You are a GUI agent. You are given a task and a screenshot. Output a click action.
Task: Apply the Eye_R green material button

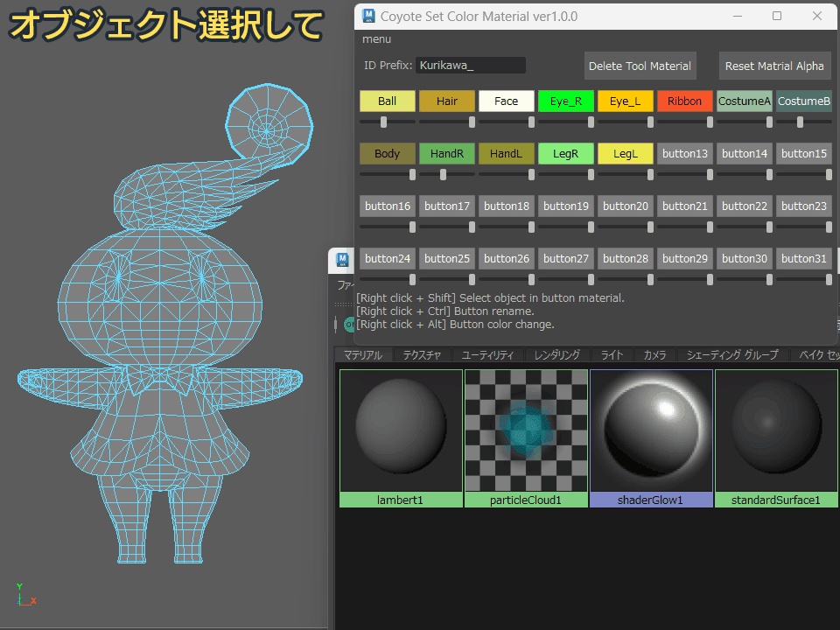point(565,101)
